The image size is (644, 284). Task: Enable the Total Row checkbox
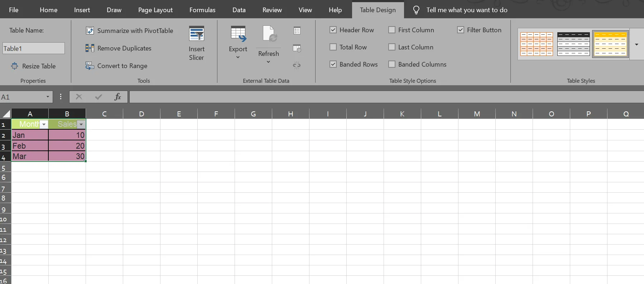(x=333, y=47)
